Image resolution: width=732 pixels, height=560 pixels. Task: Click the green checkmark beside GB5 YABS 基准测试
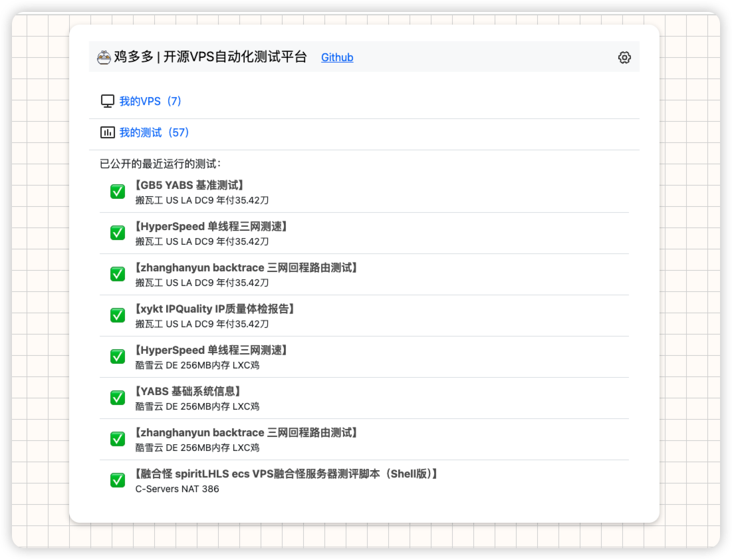point(117,192)
